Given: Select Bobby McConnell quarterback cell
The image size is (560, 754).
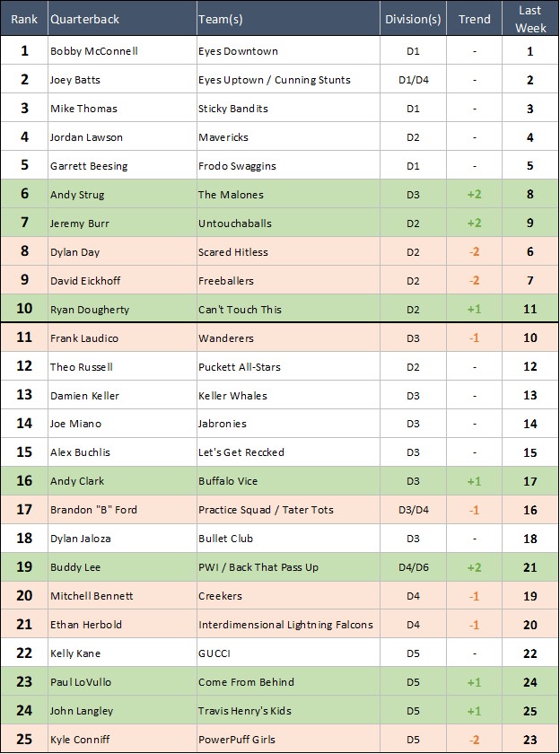Looking at the screenshot, I should (x=94, y=51).
